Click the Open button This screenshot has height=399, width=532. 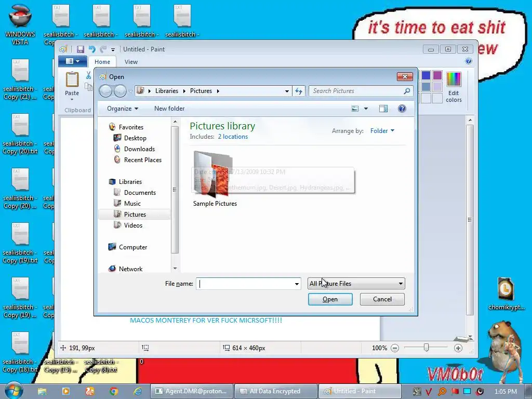(x=330, y=299)
